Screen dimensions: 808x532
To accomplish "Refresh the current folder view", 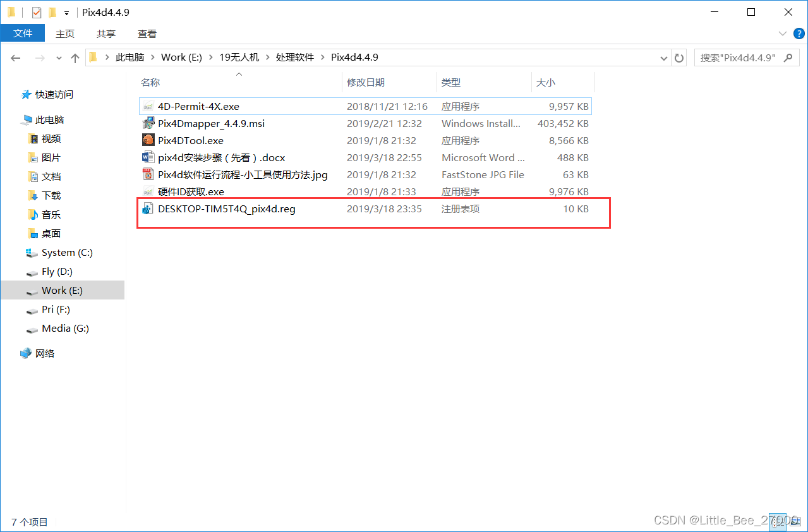I will pos(679,57).
